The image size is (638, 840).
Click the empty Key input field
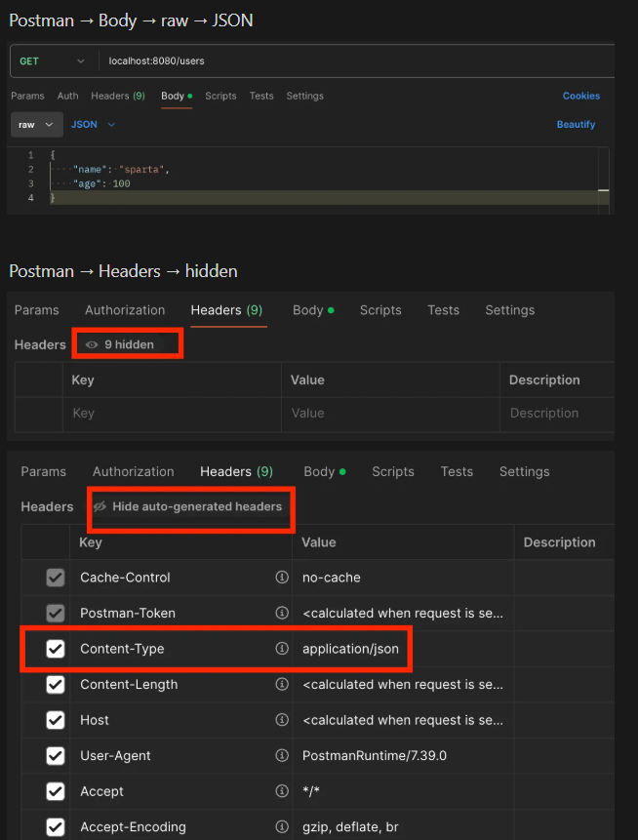[x=172, y=413]
